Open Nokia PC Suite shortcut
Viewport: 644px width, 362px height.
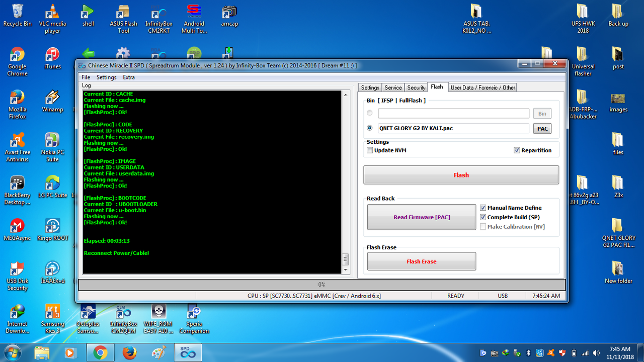[52, 147]
